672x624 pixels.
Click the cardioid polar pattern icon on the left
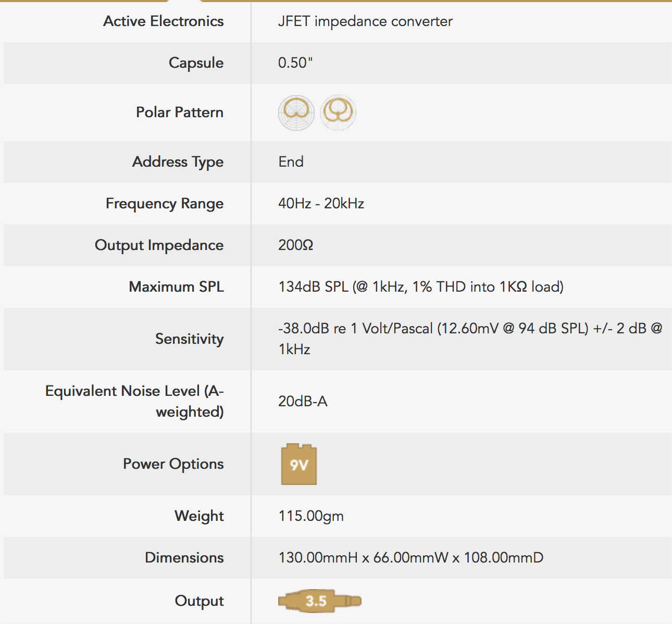(296, 113)
